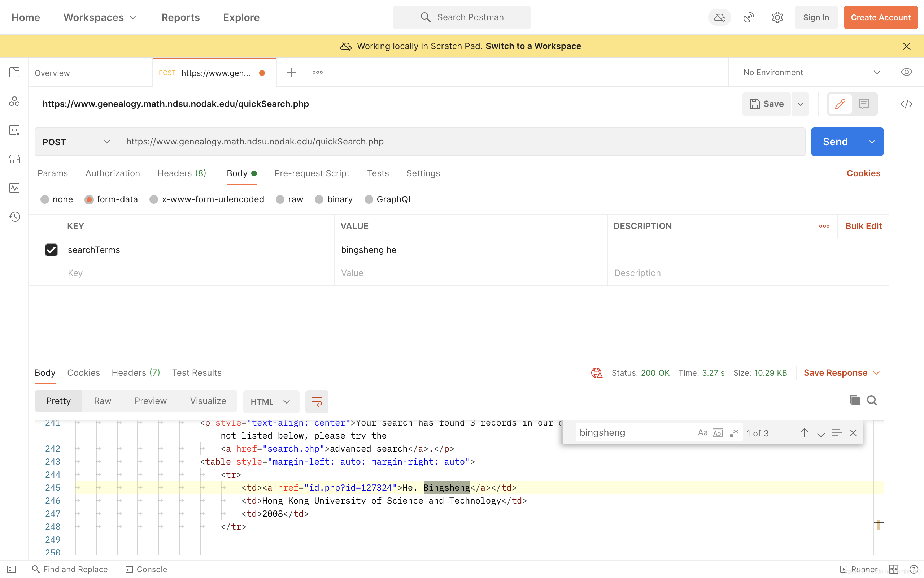Switch response view to Raw

103,401
